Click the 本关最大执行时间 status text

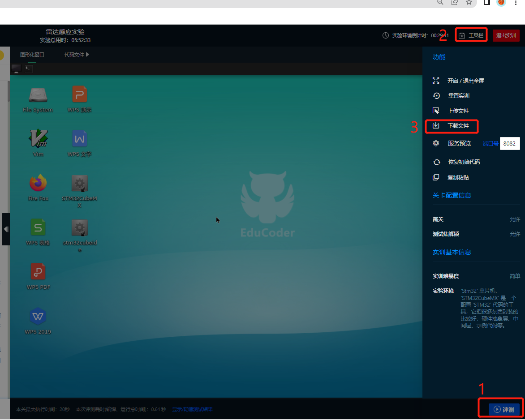[x=43, y=409]
